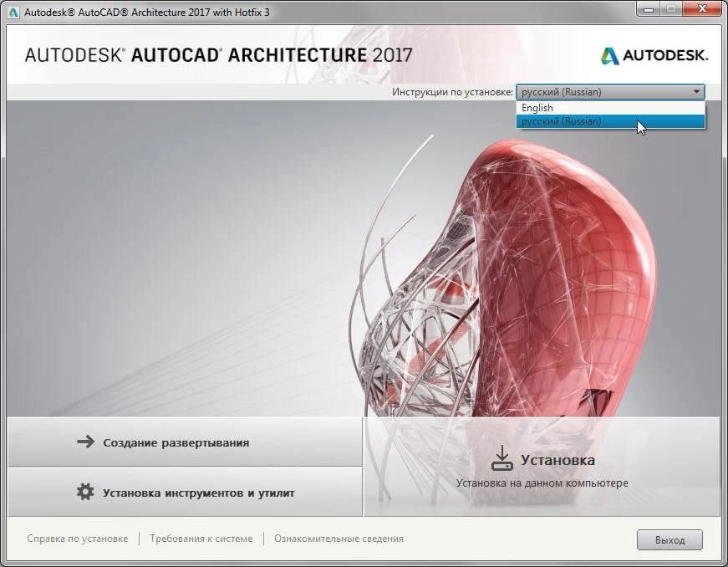
Task: Click the Выход button
Action: pyautogui.click(x=669, y=540)
